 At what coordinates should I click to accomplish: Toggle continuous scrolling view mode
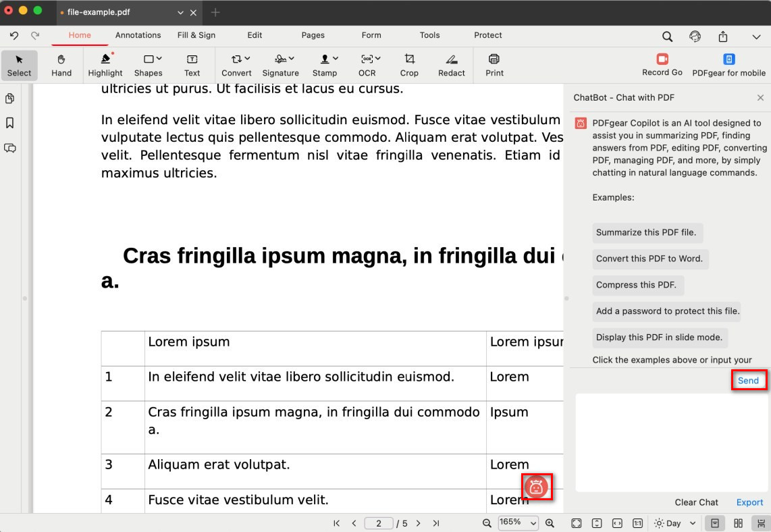(x=759, y=523)
